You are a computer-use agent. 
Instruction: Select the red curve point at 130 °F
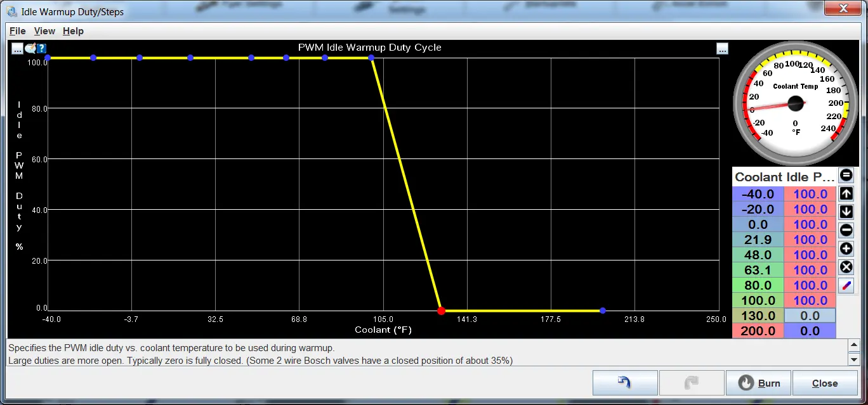point(441,311)
